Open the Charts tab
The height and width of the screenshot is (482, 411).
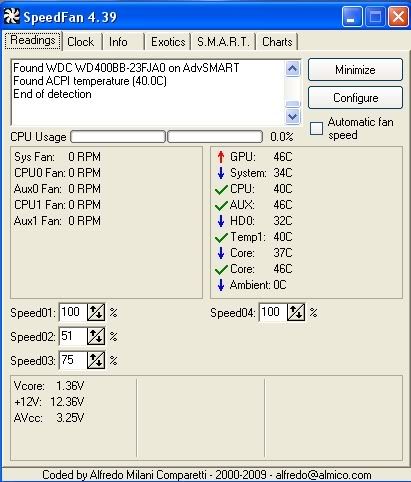[277, 42]
